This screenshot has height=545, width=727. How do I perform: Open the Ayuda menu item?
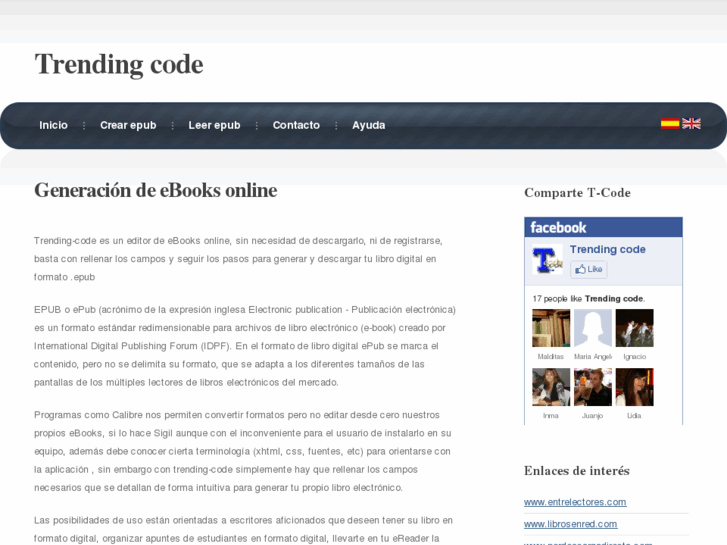(x=369, y=125)
